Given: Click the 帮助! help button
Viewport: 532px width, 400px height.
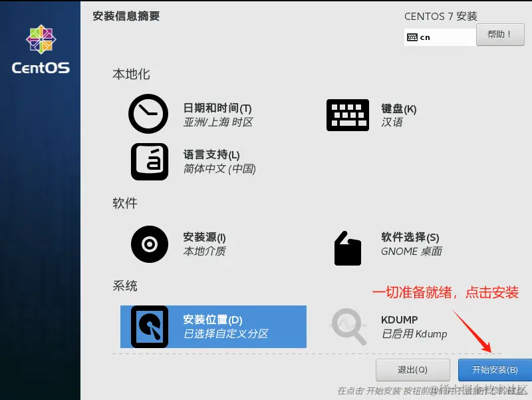Looking at the screenshot, I should click(x=500, y=35).
